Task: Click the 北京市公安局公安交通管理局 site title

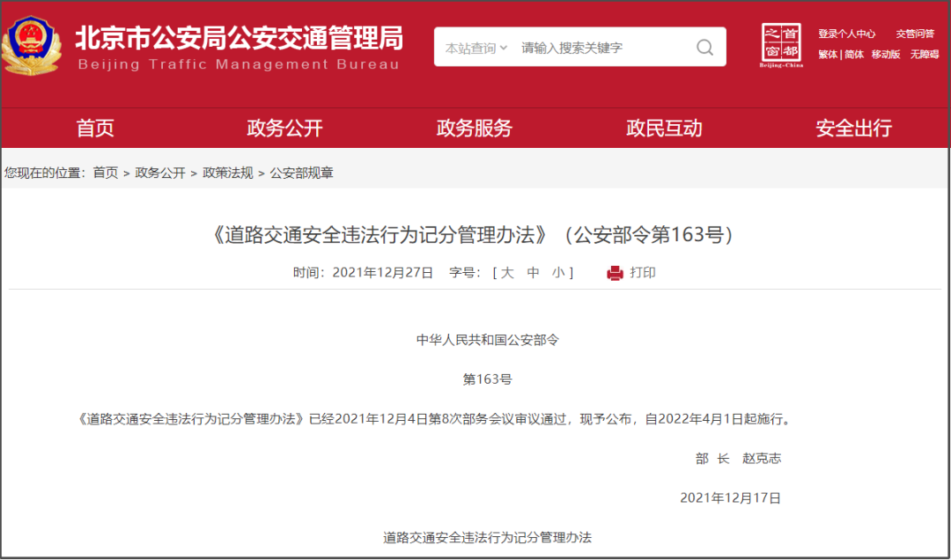Action: (x=239, y=39)
